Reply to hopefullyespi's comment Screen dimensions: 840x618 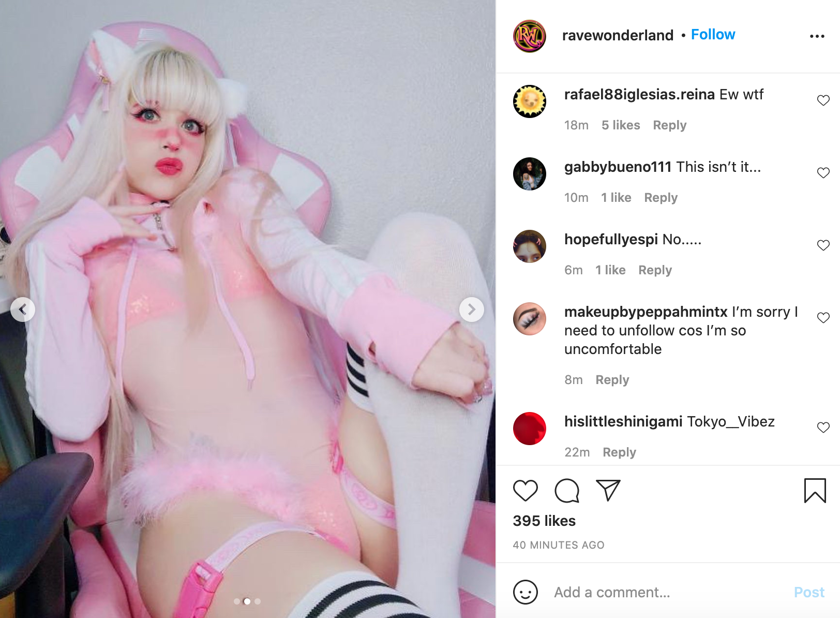655,270
